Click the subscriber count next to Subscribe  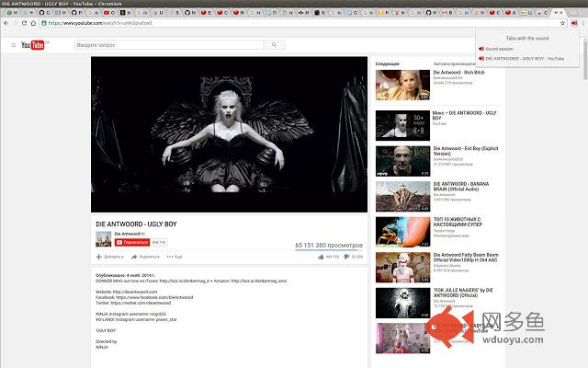[159, 242]
